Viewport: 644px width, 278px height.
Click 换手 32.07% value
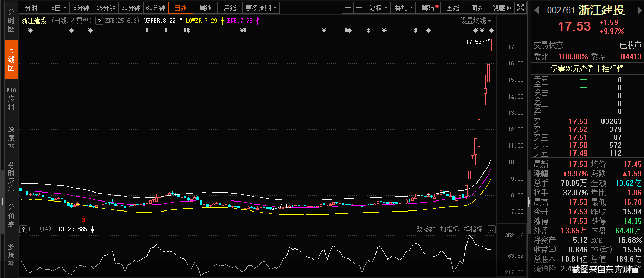point(574,193)
